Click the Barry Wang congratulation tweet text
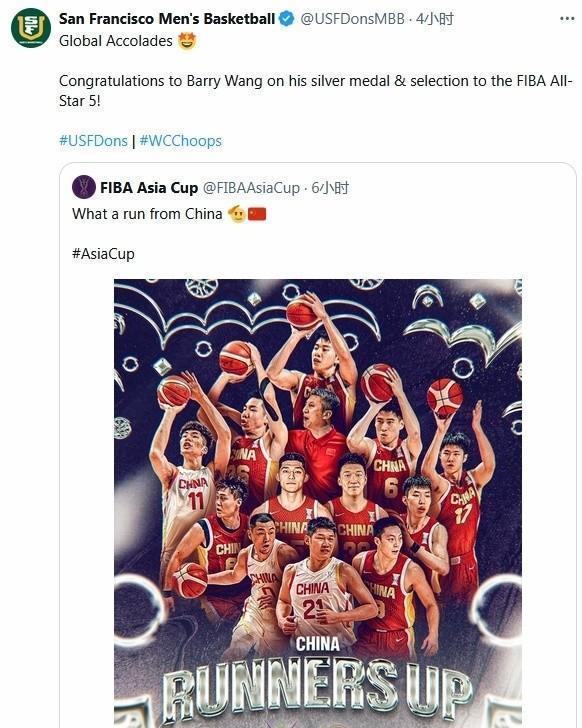 tap(316, 91)
